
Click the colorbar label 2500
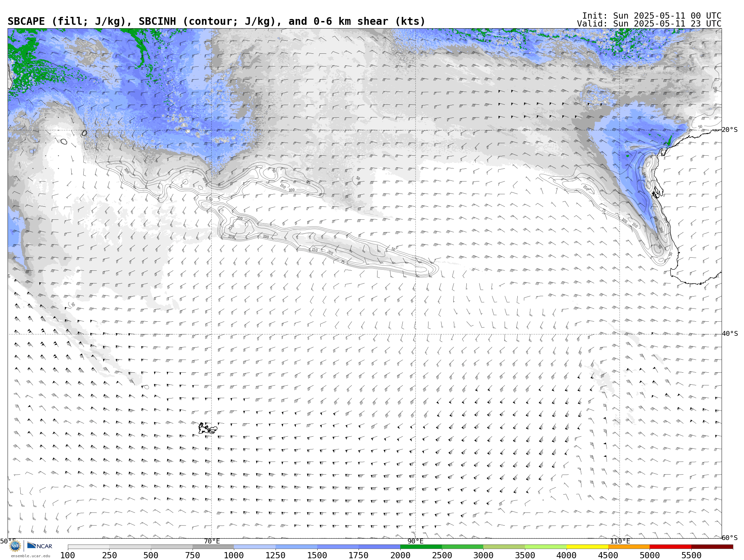(442, 555)
